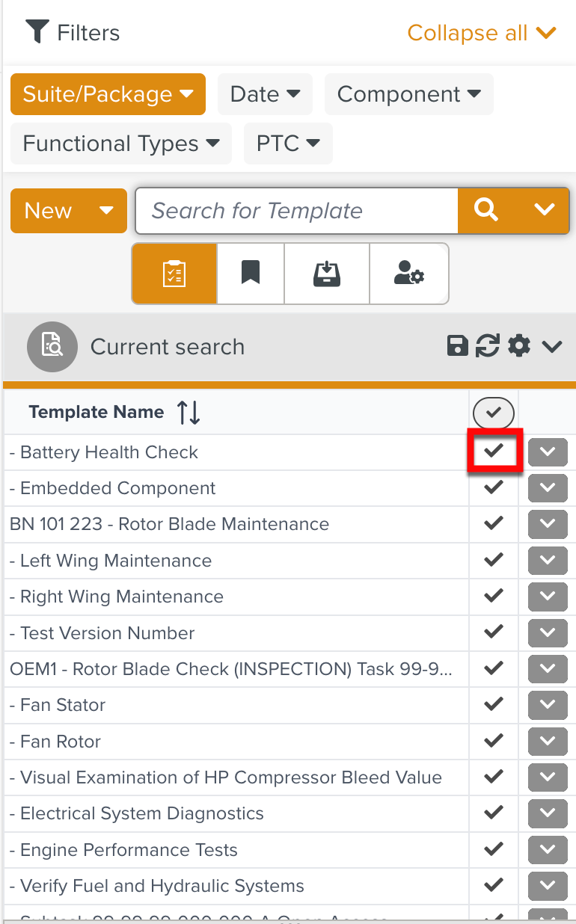This screenshot has width=576, height=924.
Task: Refresh the current search results
Action: pyautogui.click(x=488, y=346)
